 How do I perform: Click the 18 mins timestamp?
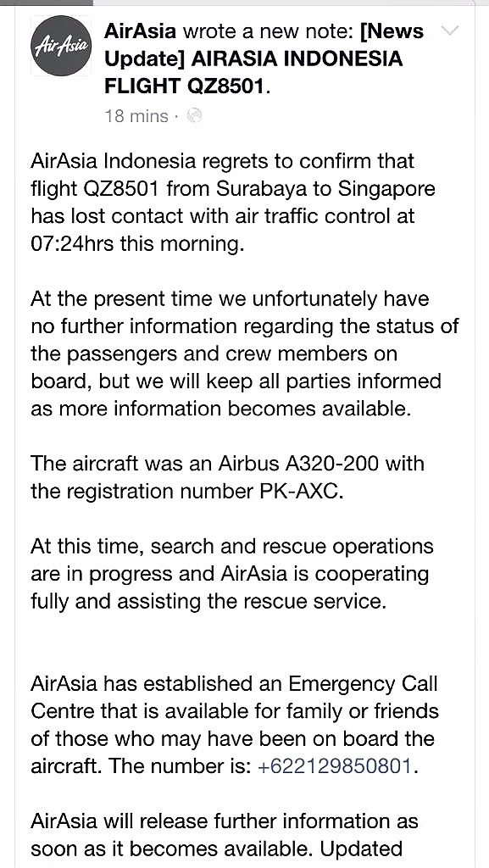tap(136, 116)
